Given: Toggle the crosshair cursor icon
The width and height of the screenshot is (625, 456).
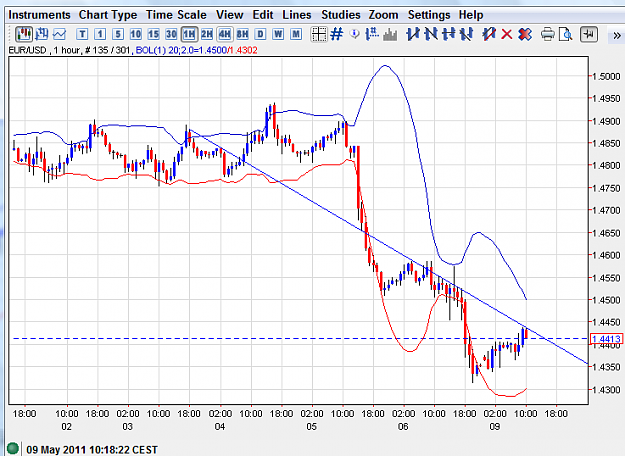Looking at the screenshot, I should [319, 34].
